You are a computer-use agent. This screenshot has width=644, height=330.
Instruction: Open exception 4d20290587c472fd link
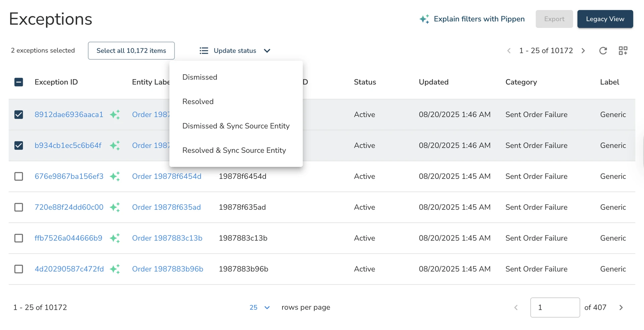click(69, 269)
